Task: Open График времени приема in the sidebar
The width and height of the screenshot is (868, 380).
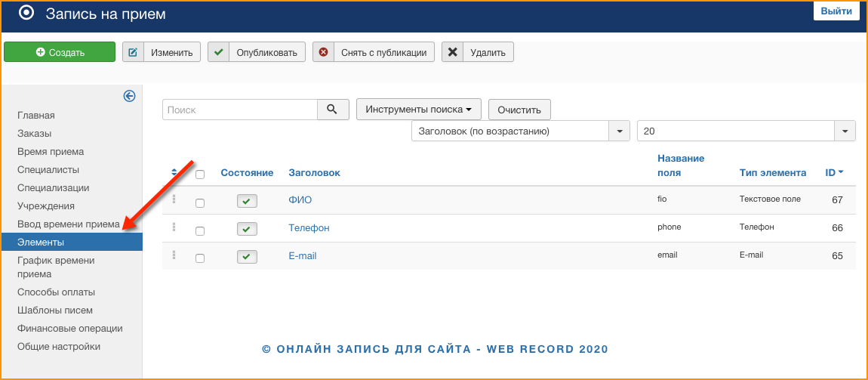Action: pos(56,267)
